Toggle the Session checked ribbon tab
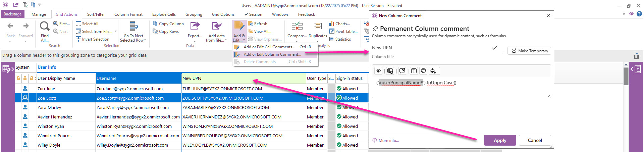Image resolution: width=644 pixels, height=152 pixels. point(253,14)
